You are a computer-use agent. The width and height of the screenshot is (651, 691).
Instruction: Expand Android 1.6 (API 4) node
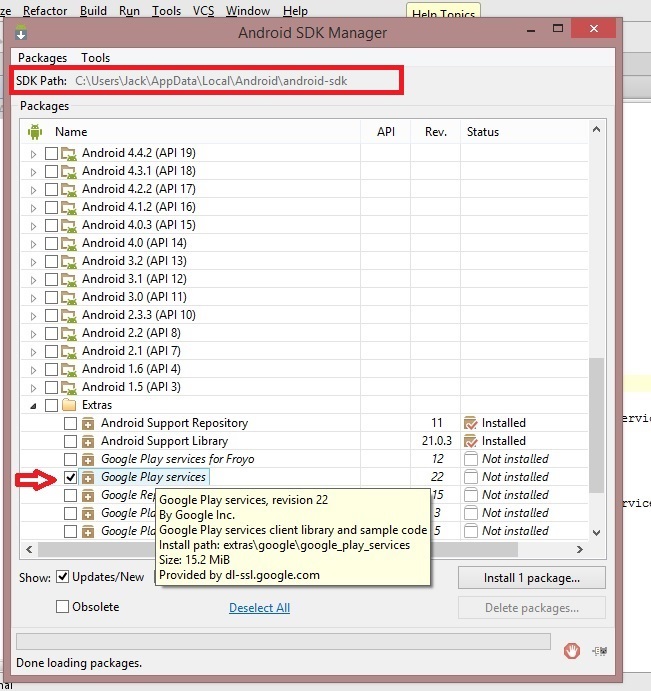tap(33, 370)
